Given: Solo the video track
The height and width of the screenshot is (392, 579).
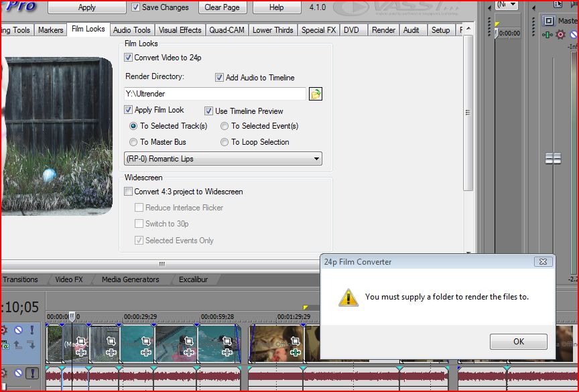Looking at the screenshot, I should 32,330.
